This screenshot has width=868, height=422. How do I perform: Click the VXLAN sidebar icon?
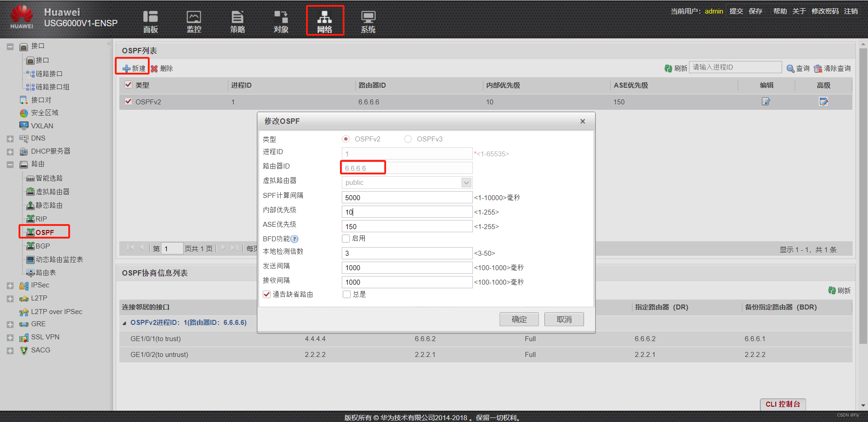(24, 126)
